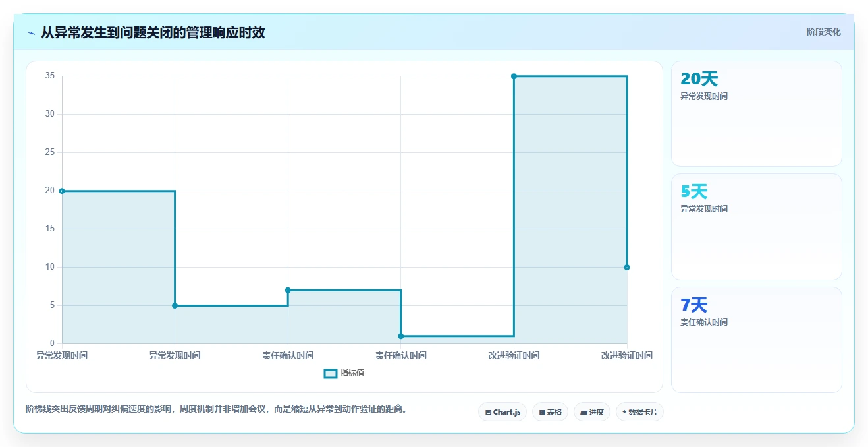The width and height of the screenshot is (868, 447).
Task: Click the 表格 tag
Action: point(550,412)
